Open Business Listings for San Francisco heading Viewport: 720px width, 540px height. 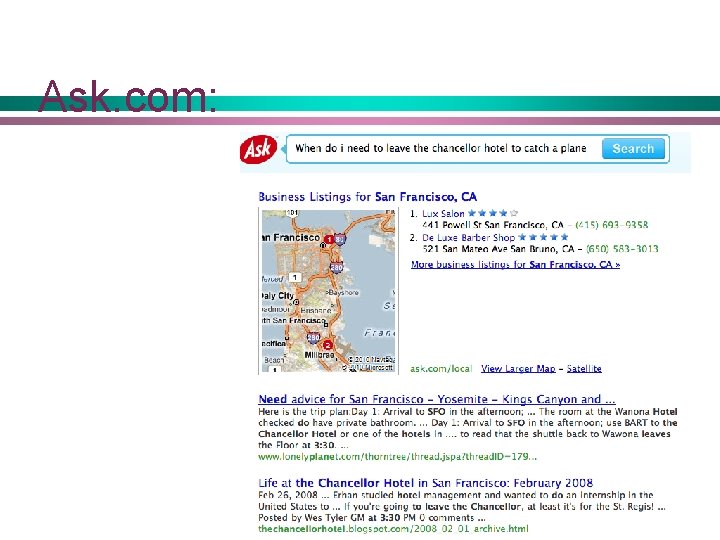click(367, 197)
